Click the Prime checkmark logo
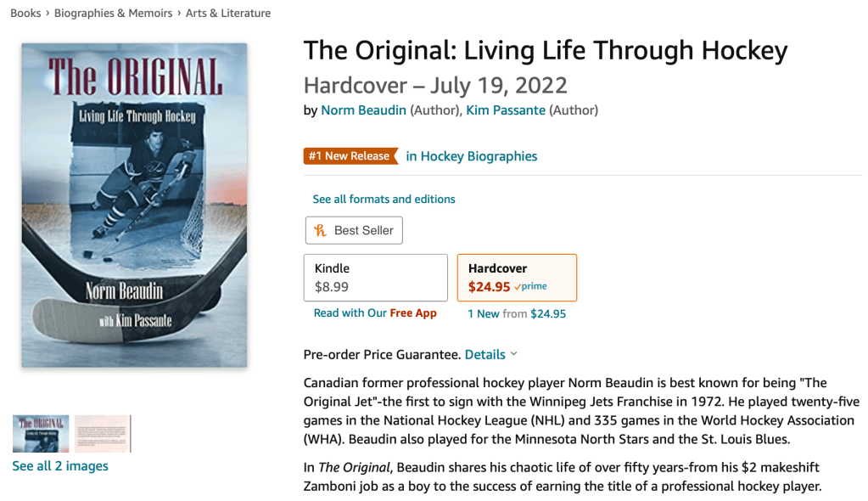Screen dimensions: 868x501 (530, 287)
